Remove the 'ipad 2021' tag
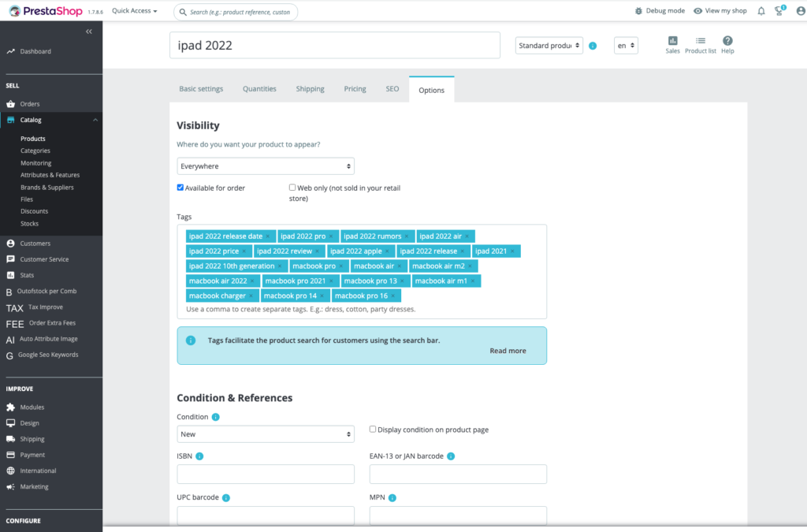This screenshot has height=532, width=807. pos(512,251)
